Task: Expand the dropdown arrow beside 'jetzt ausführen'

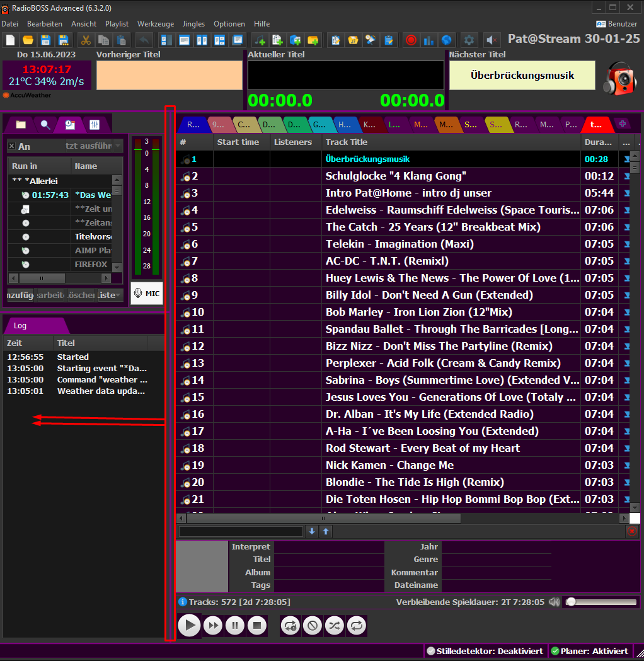Action: pyautogui.click(x=118, y=146)
